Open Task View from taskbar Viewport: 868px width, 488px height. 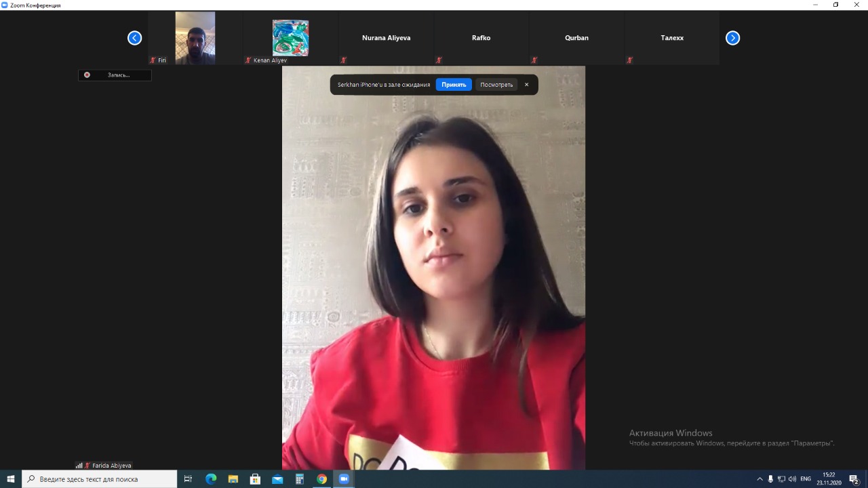pos(189,479)
